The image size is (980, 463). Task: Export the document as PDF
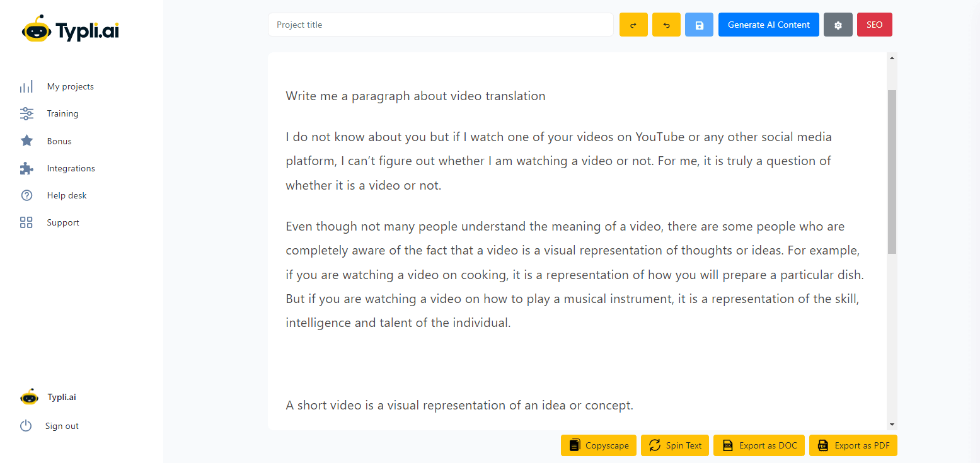[x=853, y=445]
